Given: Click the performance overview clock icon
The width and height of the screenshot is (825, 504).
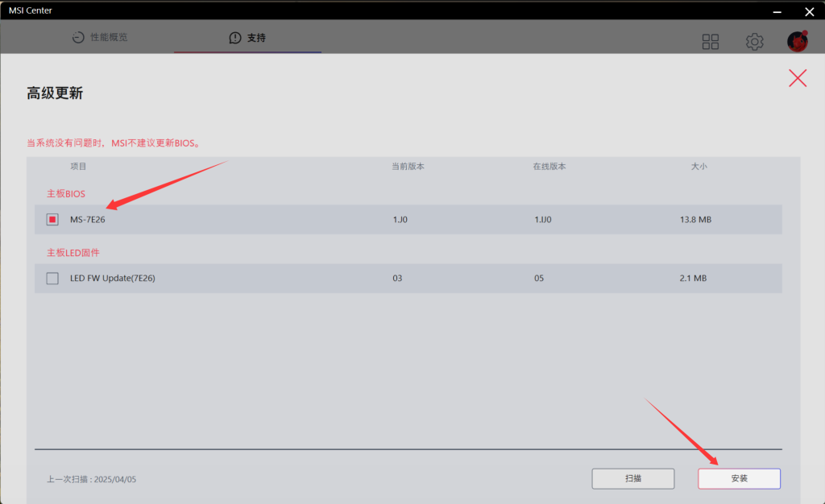Looking at the screenshot, I should (x=78, y=37).
